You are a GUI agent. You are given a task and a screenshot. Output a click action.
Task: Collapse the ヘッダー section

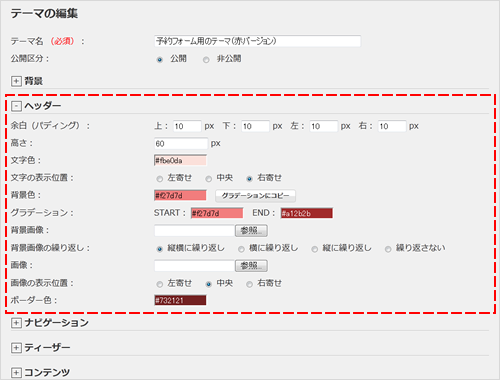pyautogui.click(x=16, y=106)
